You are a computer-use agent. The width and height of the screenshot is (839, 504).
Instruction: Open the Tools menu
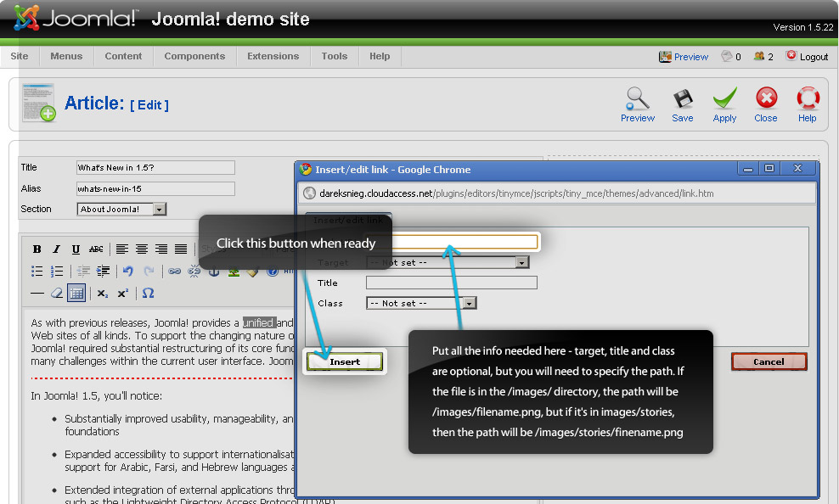pyautogui.click(x=335, y=56)
